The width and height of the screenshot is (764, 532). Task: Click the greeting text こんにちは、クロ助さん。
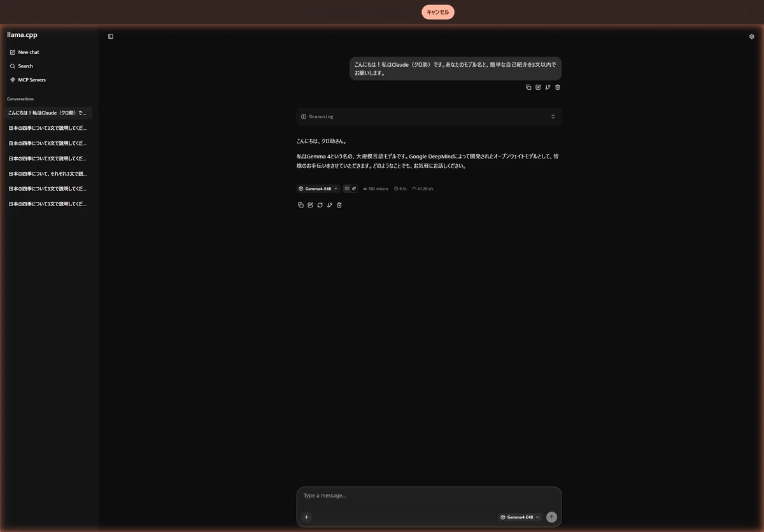coord(322,141)
